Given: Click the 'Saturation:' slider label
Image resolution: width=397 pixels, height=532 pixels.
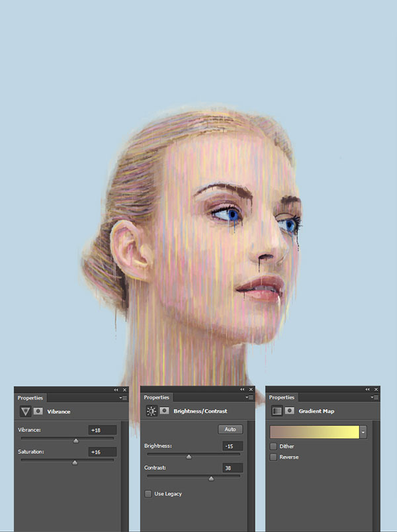Looking at the screenshot, I should 31,451.
